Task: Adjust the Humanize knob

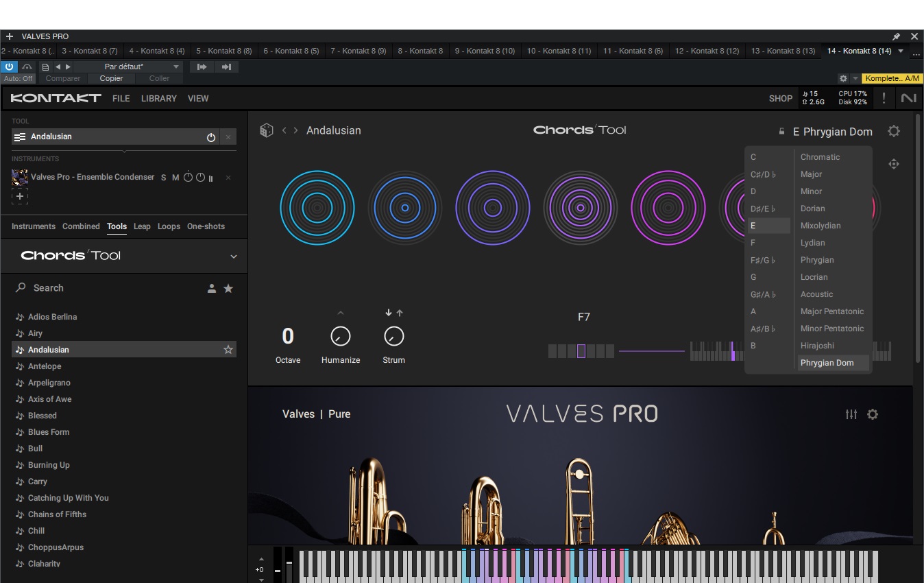Action: 341,336
